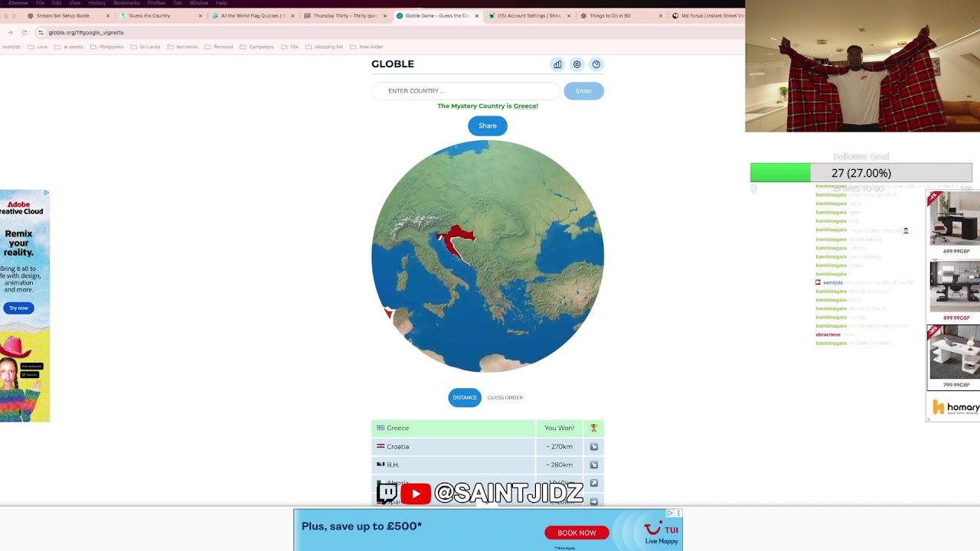The image size is (980, 551).
Task: Click the Greece flag icon in the table
Action: (381, 428)
